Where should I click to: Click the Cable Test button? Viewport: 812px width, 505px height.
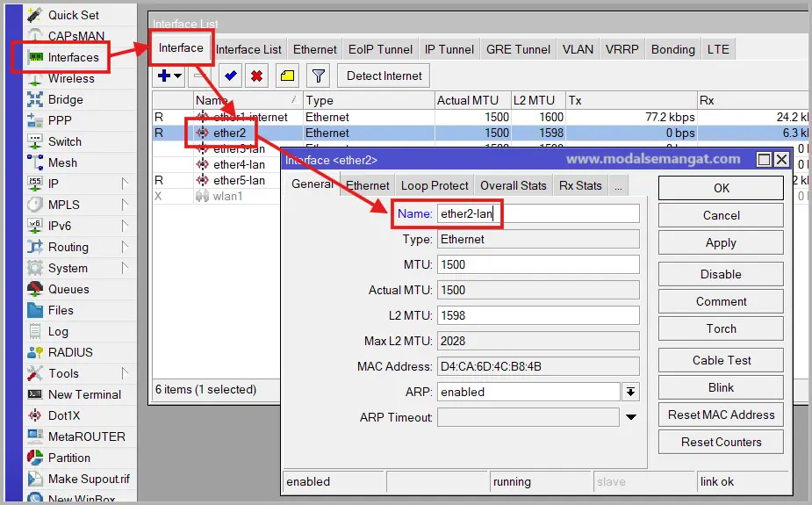pos(721,360)
